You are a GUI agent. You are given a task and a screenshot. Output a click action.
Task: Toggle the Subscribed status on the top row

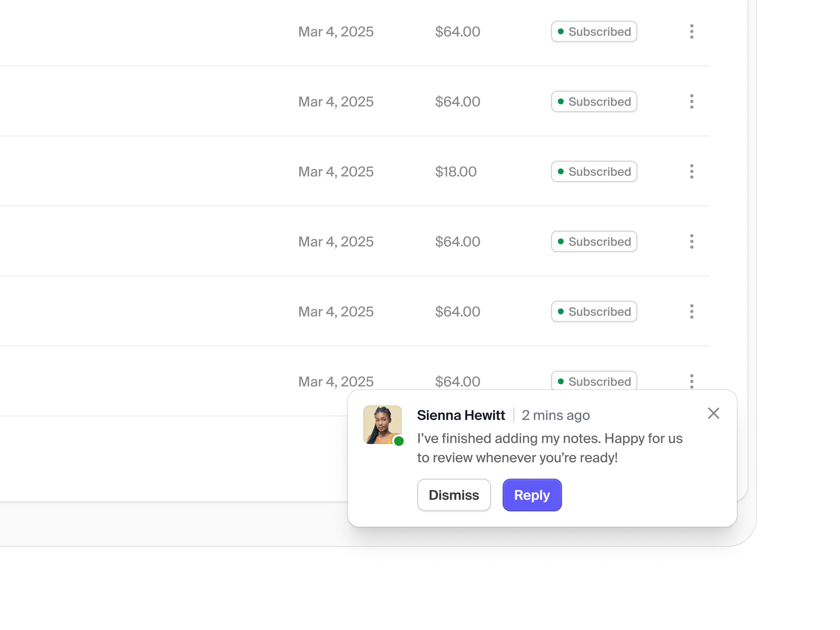click(594, 32)
